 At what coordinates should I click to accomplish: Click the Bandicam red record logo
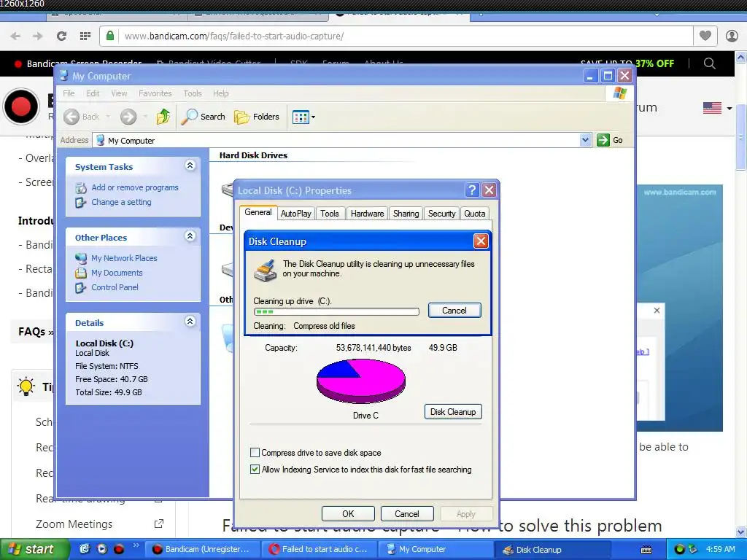[20, 106]
